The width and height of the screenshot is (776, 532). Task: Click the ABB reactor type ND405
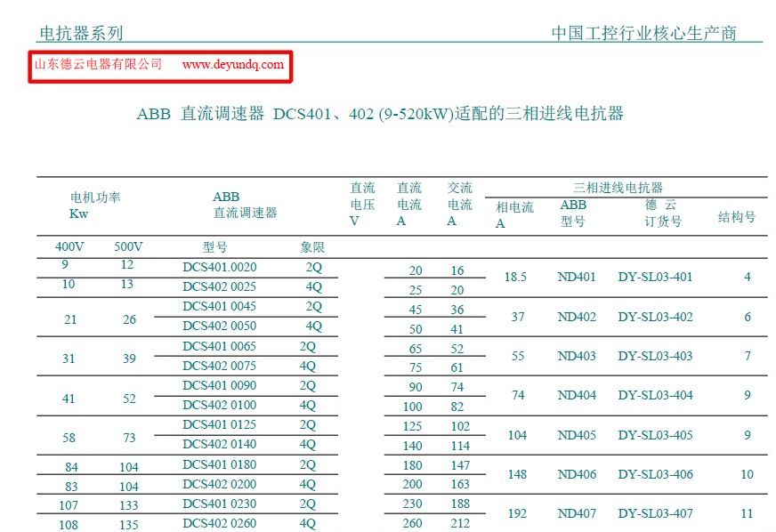[x=577, y=435]
